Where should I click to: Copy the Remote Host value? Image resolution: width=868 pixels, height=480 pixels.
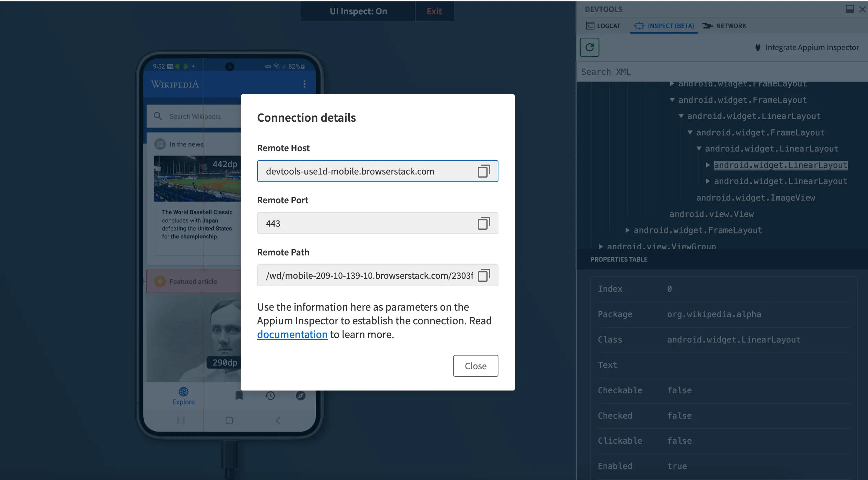(484, 171)
